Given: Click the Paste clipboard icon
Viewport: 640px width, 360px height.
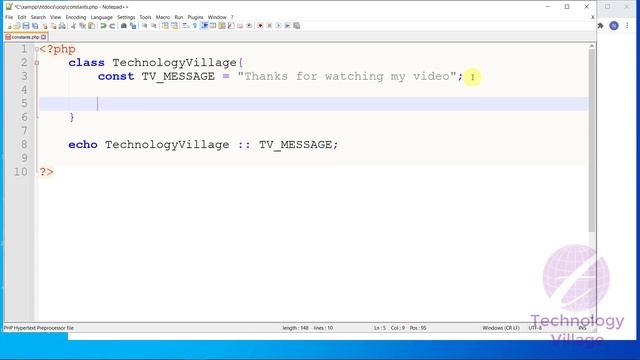Looking at the screenshot, I should point(91,26).
